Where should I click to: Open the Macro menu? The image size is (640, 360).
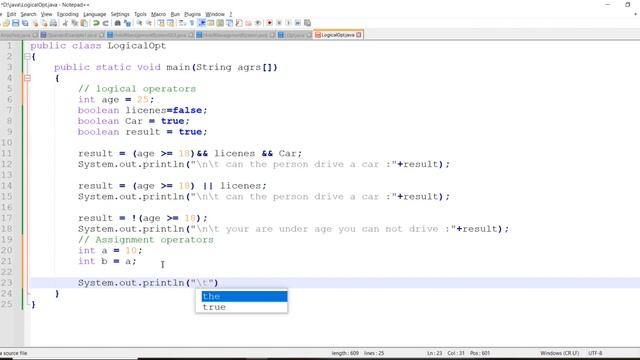(x=158, y=14)
